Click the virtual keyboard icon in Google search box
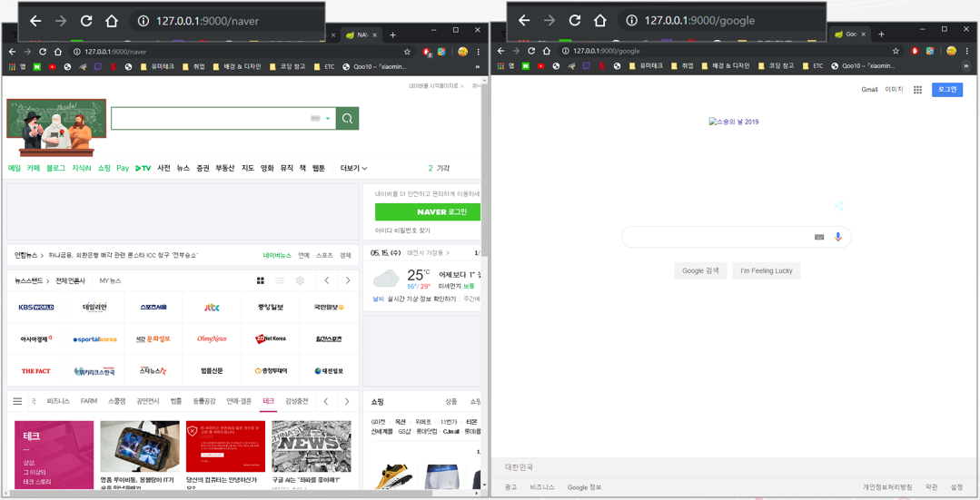Viewport: 980px width, 500px height. click(x=819, y=237)
